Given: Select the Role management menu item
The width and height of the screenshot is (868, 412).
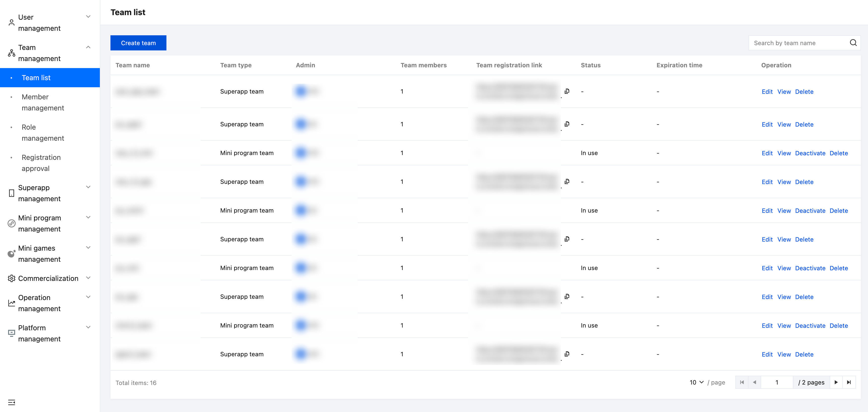Looking at the screenshot, I should pos(43,133).
